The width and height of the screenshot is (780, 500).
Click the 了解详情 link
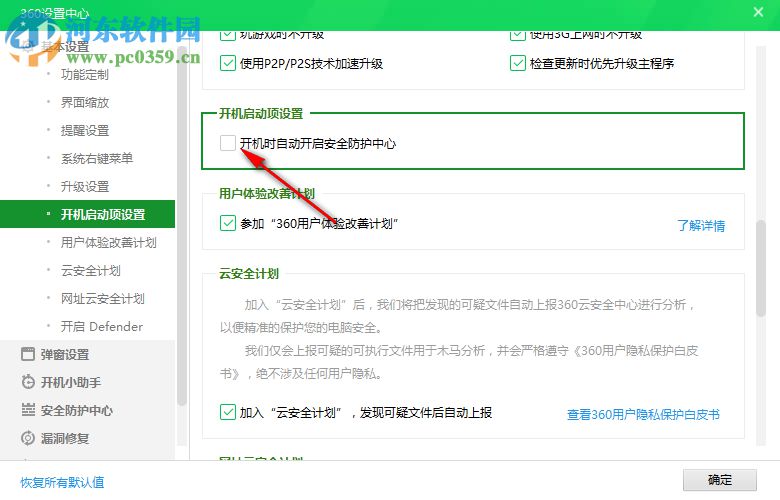tap(701, 226)
